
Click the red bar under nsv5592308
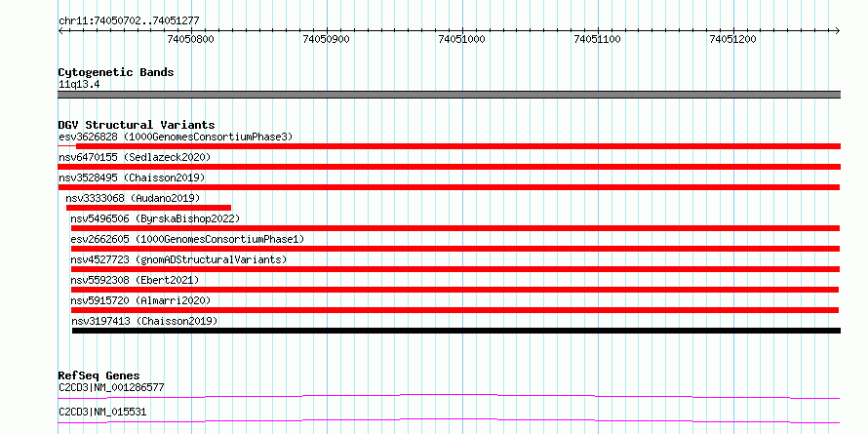(x=455, y=290)
